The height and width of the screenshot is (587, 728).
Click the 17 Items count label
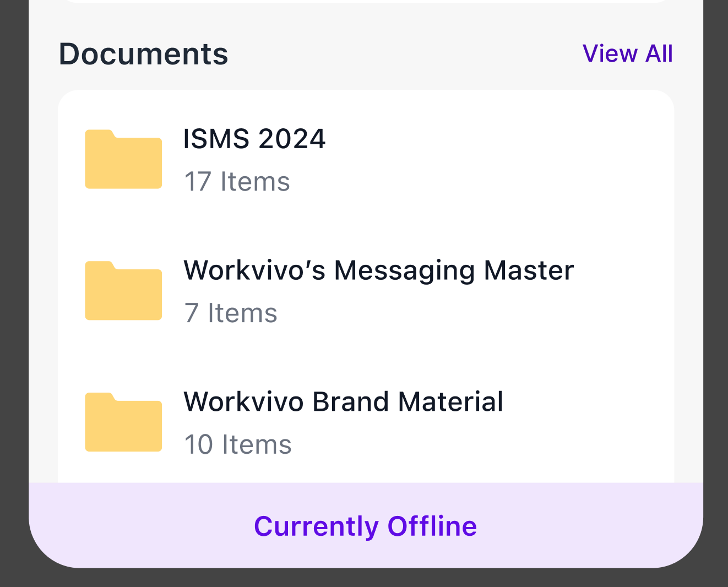pyautogui.click(x=237, y=181)
